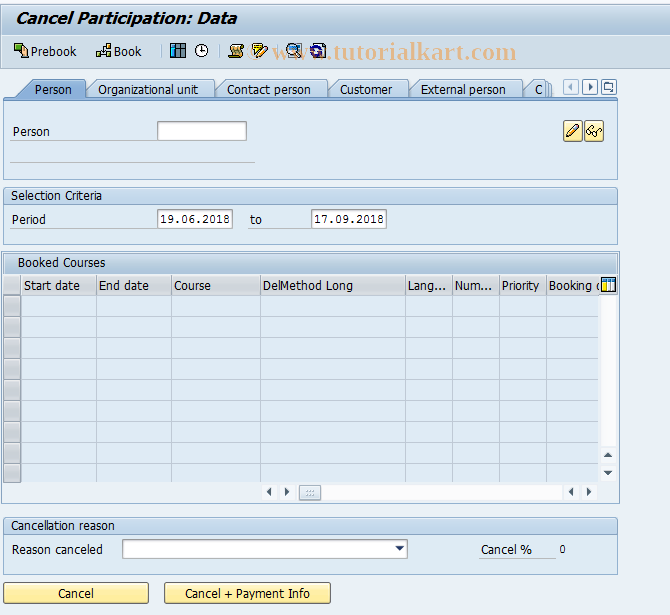The width and height of the screenshot is (670, 615).
Task: Click select-all corner of Booked Courses table
Action: point(12,285)
